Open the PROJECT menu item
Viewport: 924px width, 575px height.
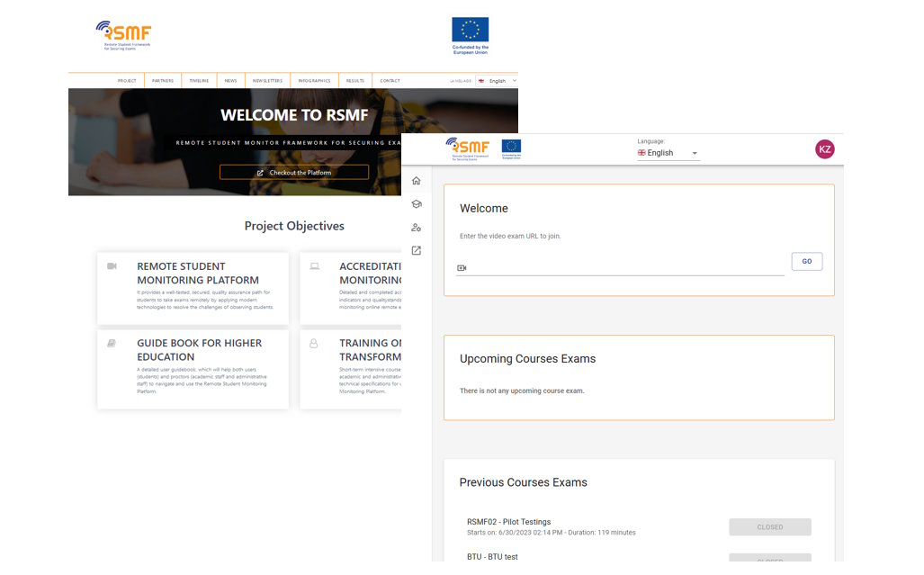point(126,80)
